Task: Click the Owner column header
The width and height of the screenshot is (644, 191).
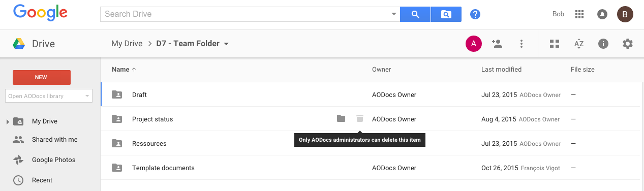Action: click(381, 70)
